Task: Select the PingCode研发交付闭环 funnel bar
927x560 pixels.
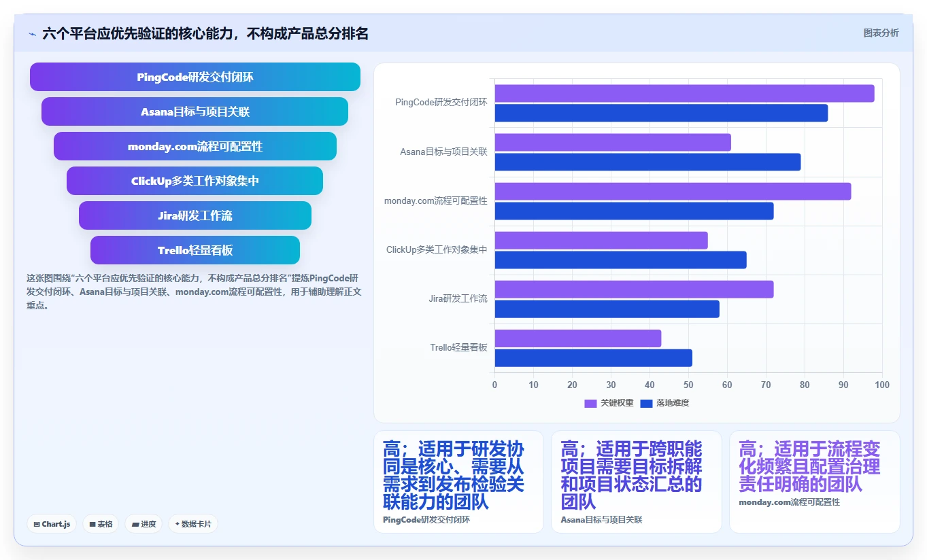Action: [x=195, y=77]
